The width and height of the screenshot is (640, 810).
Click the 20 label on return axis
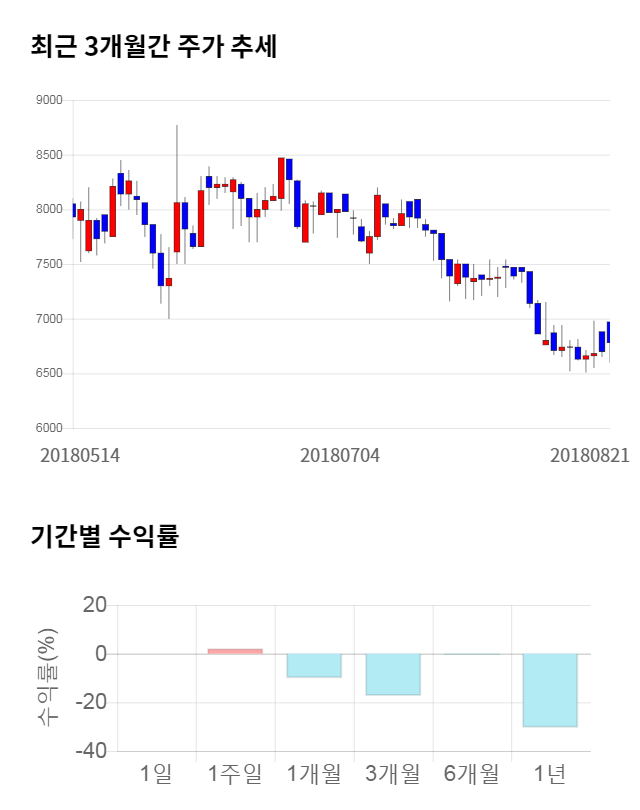coord(95,605)
